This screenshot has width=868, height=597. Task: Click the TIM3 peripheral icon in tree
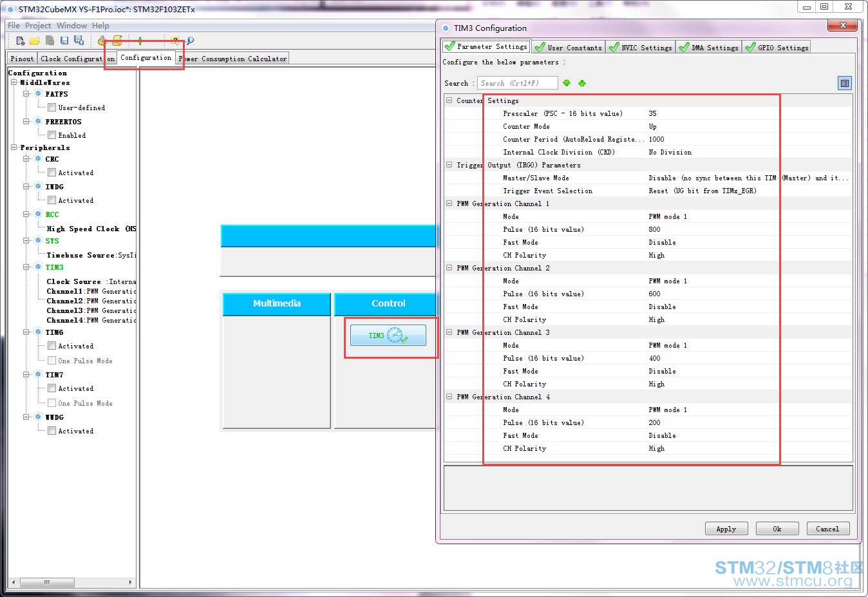pyautogui.click(x=38, y=267)
